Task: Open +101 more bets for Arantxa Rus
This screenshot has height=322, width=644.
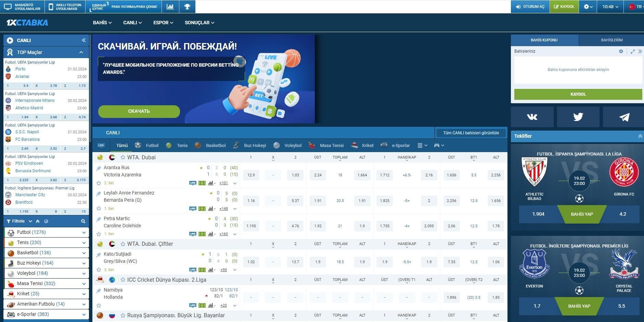Action: [223, 183]
